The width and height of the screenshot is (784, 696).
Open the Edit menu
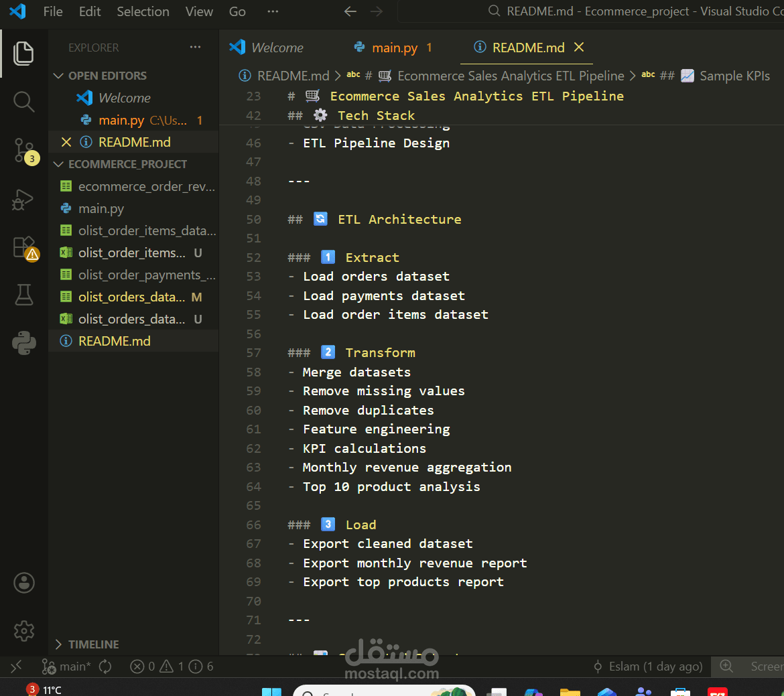[x=90, y=11]
